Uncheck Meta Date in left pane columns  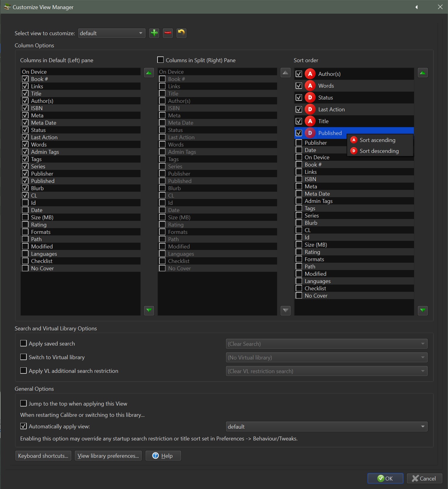point(25,123)
